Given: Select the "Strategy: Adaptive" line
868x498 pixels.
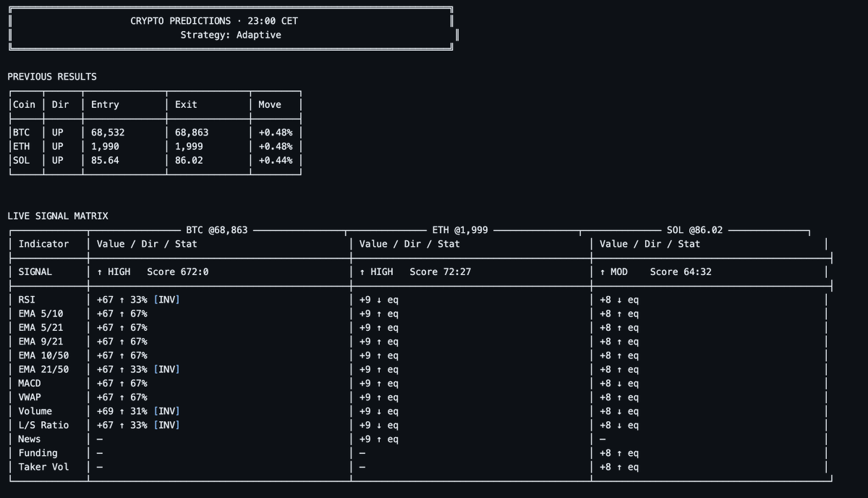Looking at the screenshot, I should click(231, 35).
